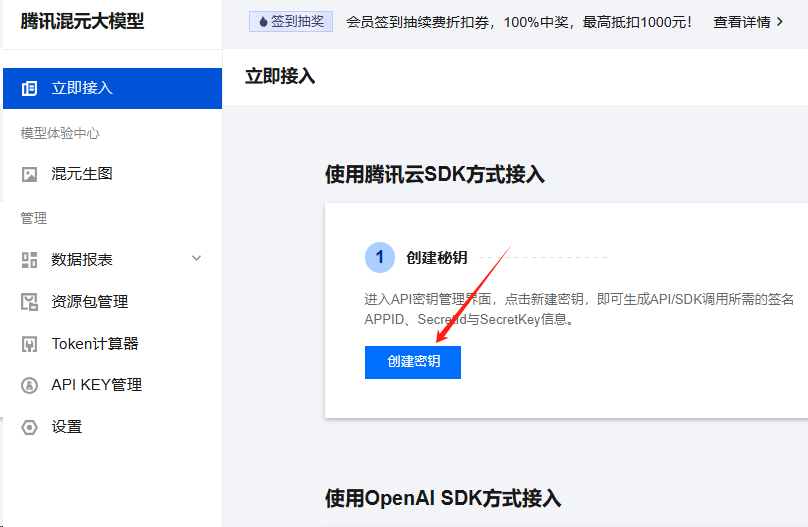Click the 创建密钥 button
Viewport: 808px width, 527px height.
point(413,362)
